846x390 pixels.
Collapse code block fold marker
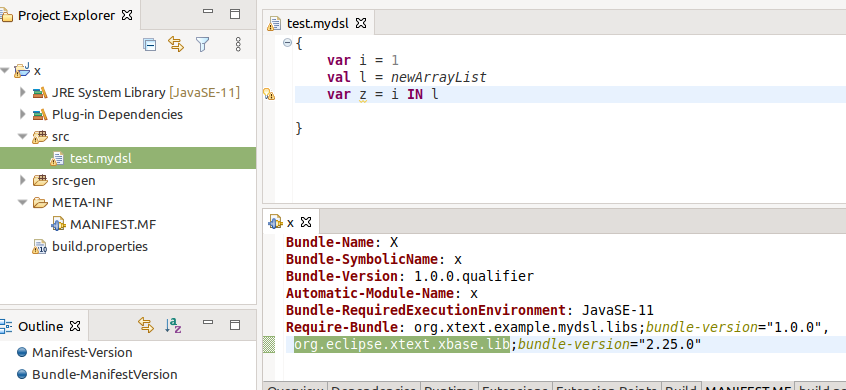[x=288, y=43]
